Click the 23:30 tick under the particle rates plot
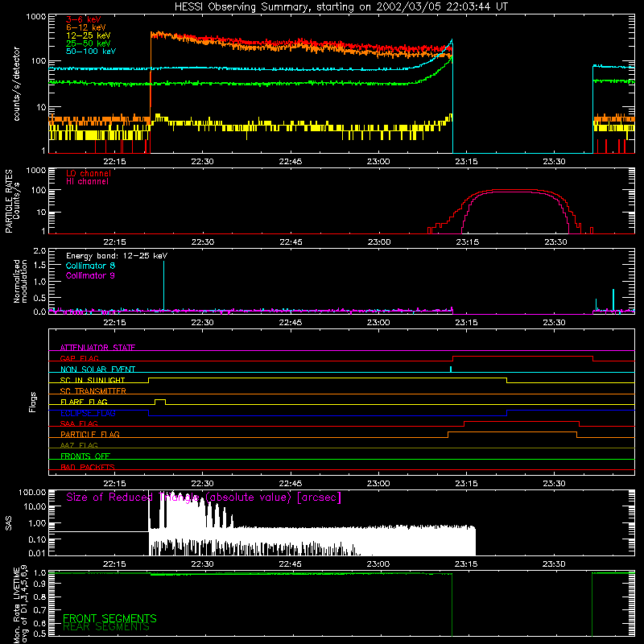This screenshot has width=644, height=644. 555,242
